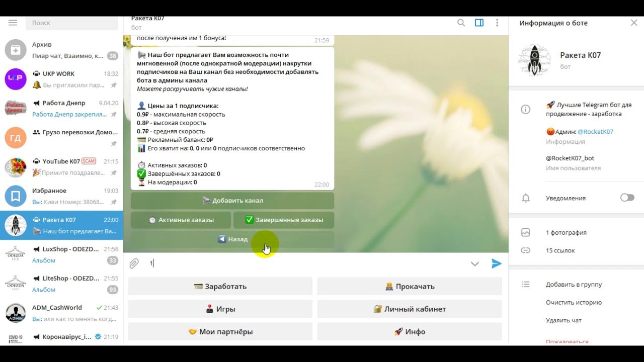Open the hamburger main menu
This screenshot has width=644, height=362.
tap(13, 23)
